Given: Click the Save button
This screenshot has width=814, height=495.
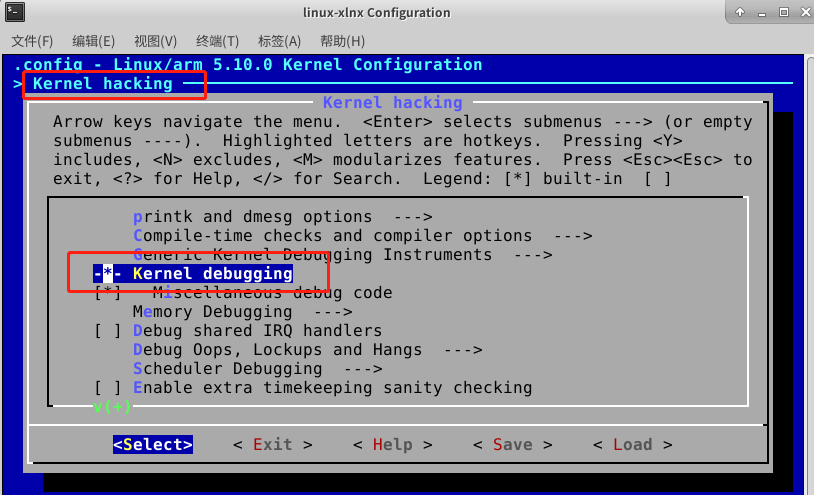Looking at the screenshot, I should (512, 445).
